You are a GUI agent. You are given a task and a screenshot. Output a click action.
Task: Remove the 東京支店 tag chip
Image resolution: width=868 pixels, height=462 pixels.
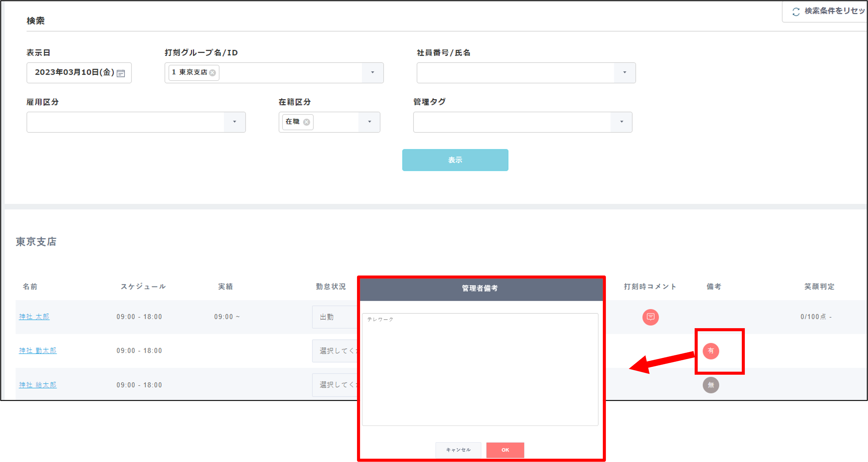[213, 73]
